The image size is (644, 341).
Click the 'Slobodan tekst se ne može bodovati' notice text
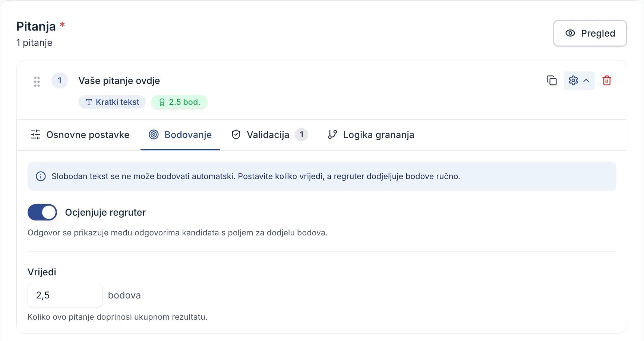[256, 176]
